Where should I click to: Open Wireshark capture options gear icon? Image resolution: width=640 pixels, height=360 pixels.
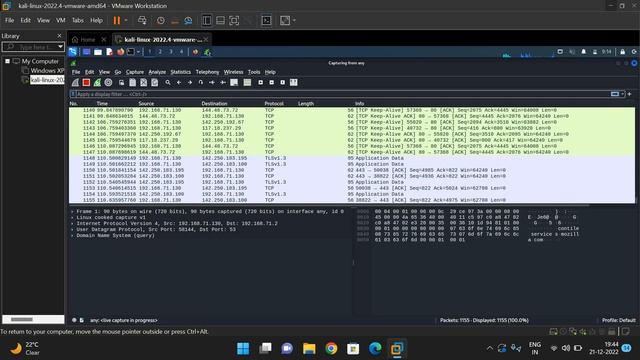pyautogui.click(x=108, y=82)
